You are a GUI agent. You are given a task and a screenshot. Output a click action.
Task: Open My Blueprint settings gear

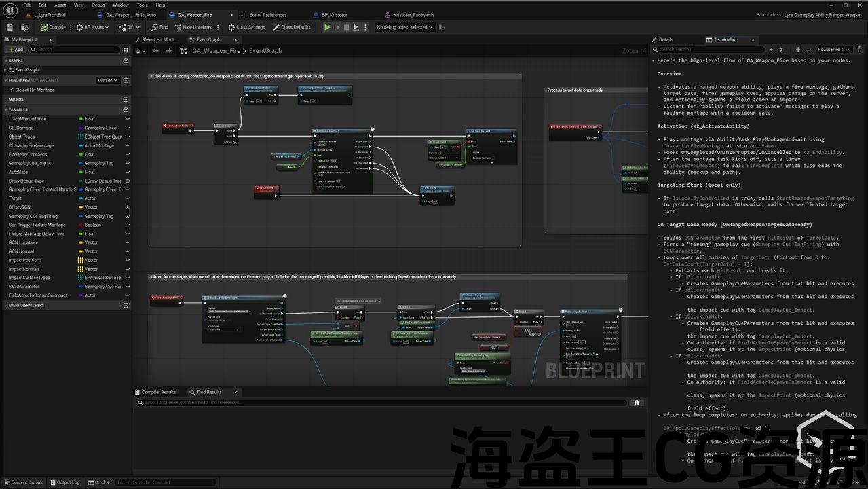point(126,50)
